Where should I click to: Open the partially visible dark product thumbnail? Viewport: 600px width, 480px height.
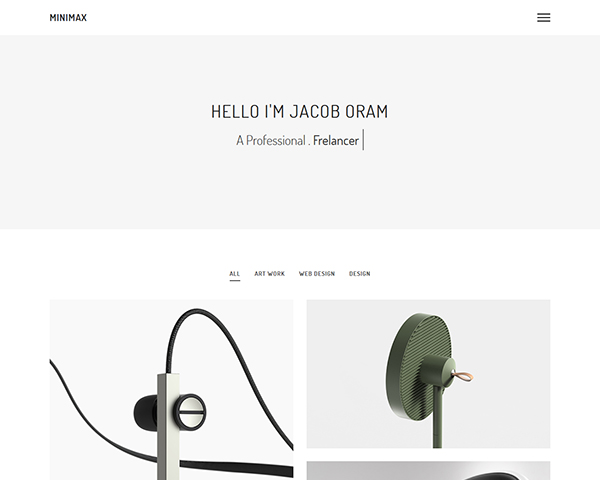coord(428,470)
